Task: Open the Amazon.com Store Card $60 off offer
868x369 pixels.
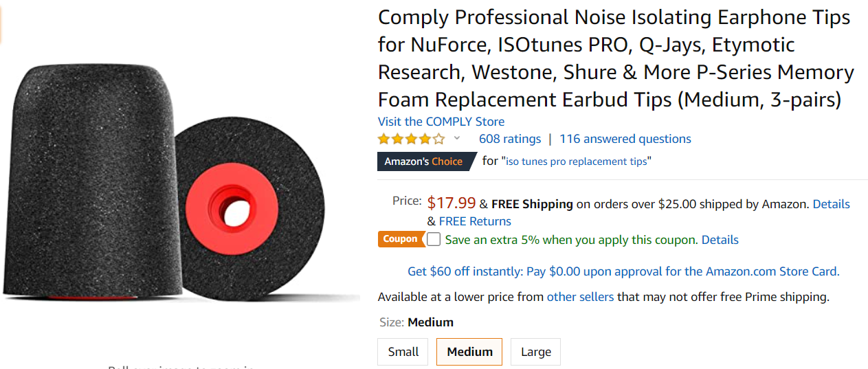Action: 623,271
